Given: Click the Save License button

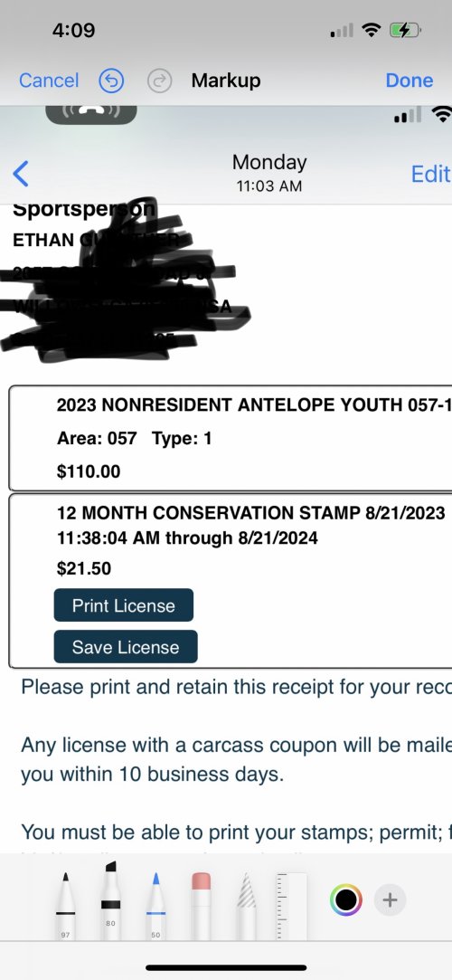Looking at the screenshot, I should point(126,646).
